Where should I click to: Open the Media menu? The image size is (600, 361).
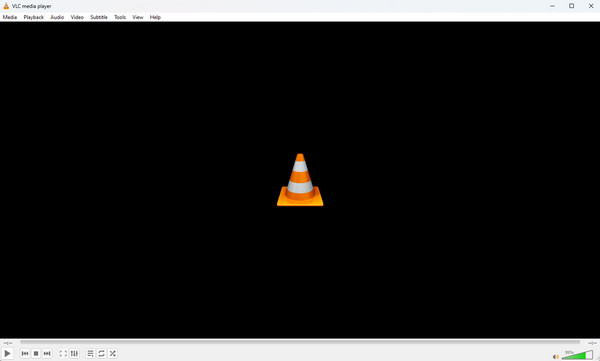click(10, 17)
